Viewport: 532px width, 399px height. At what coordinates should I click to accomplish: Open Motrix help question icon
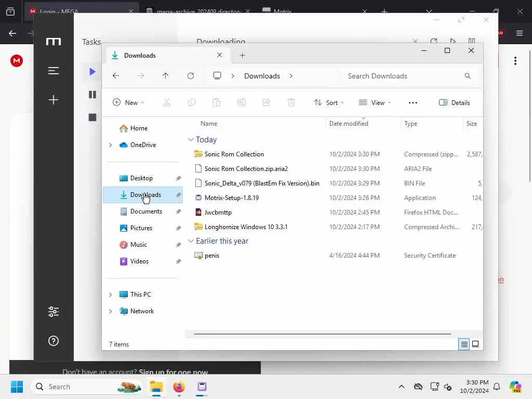[x=54, y=341]
